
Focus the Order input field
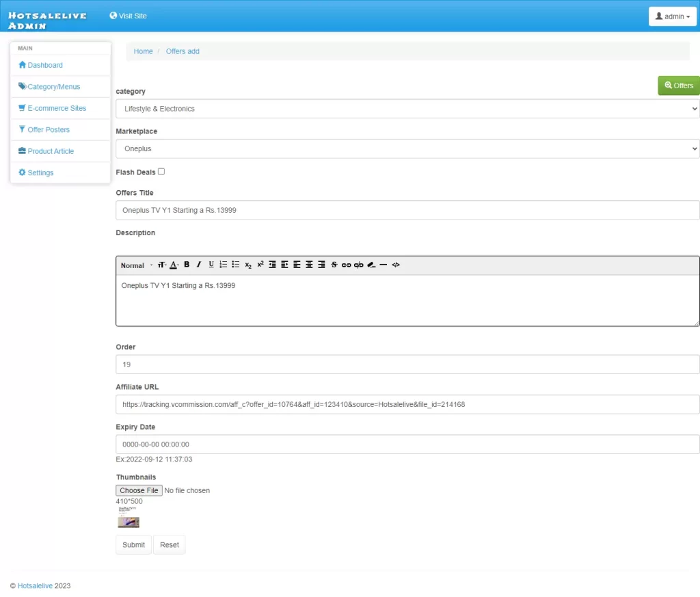(x=407, y=364)
